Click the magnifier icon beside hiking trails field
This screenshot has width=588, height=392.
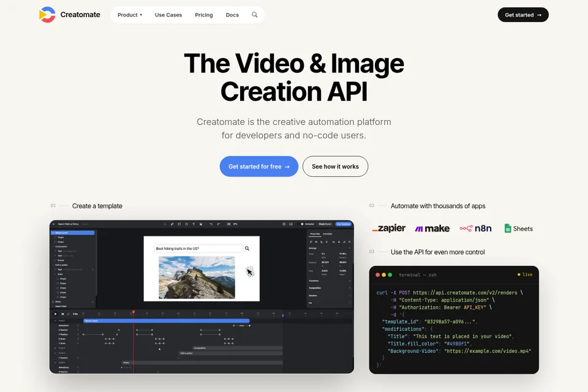pos(247,248)
